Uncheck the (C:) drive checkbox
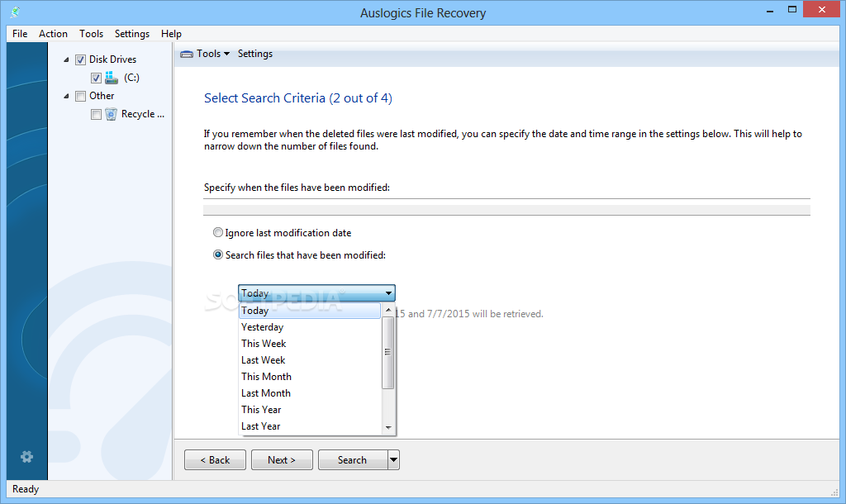Viewport: 846px width, 504px height. pos(96,78)
